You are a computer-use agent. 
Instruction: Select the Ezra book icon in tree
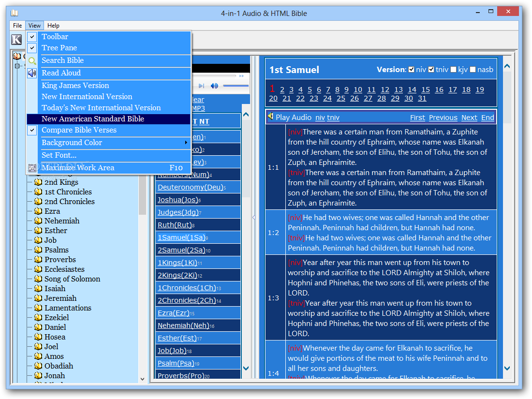pos(38,211)
